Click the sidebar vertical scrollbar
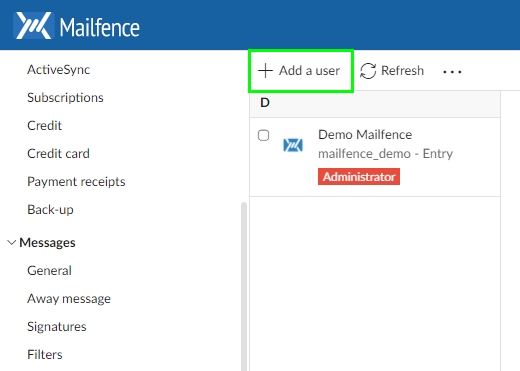This screenshot has height=371, width=520. 244,286
